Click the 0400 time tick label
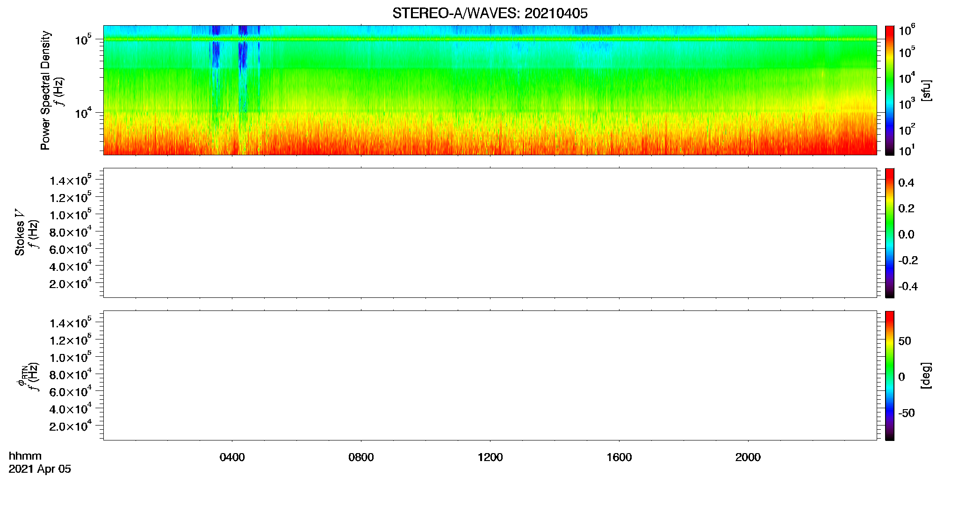This screenshot has height=505, width=980. [232, 457]
